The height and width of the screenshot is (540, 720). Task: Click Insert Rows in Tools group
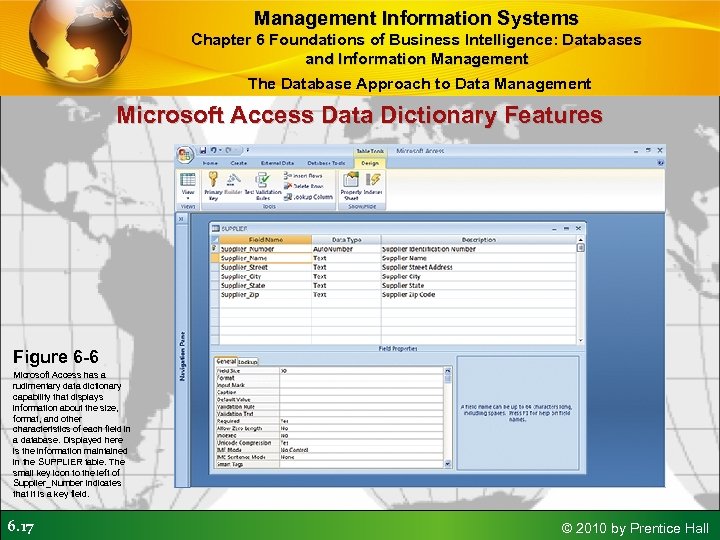pyautogui.click(x=304, y=176)
